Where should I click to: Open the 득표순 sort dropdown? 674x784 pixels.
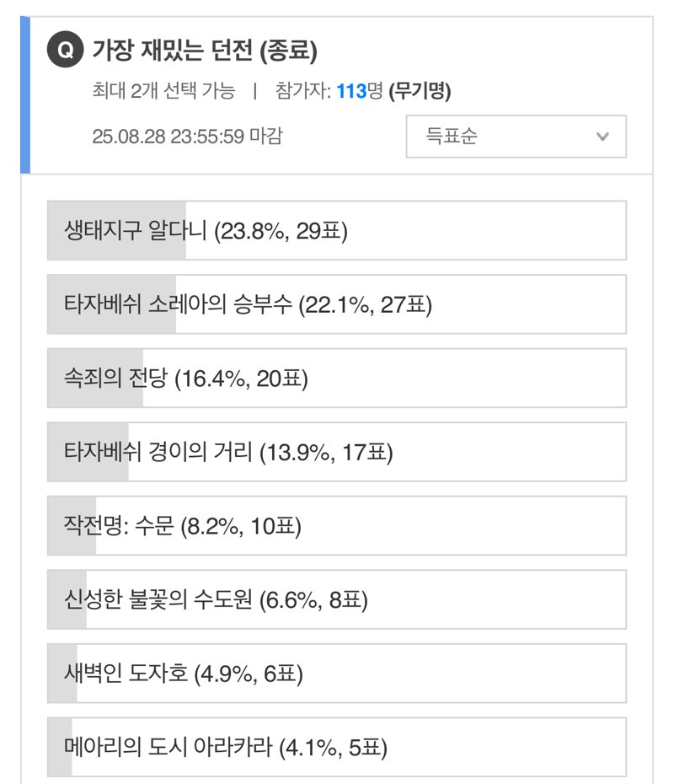tap(516, 137)
